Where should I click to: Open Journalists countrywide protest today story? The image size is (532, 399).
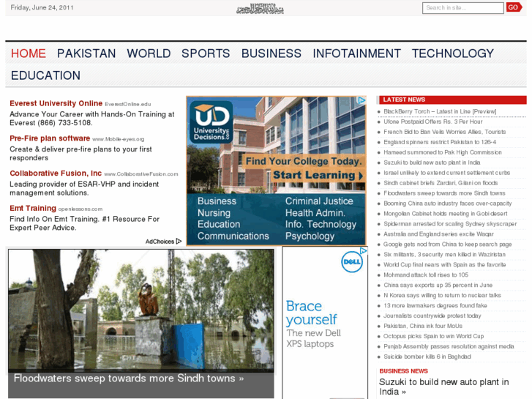click(x=432, y=316)
